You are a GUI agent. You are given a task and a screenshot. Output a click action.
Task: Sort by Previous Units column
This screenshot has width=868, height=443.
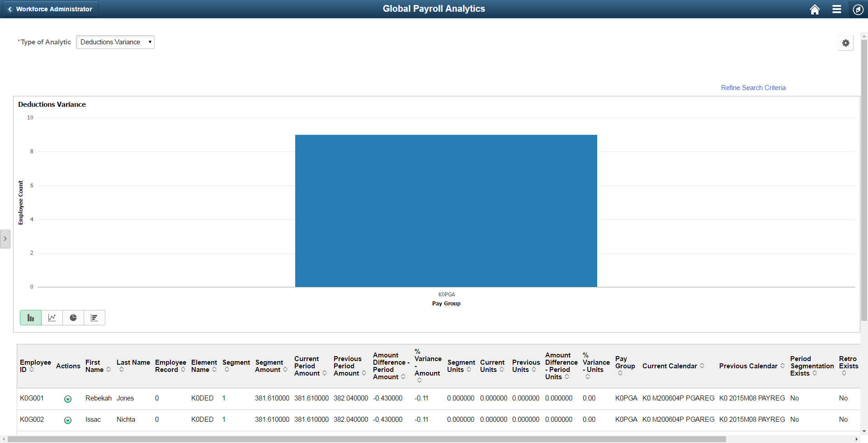coord(526,366)
